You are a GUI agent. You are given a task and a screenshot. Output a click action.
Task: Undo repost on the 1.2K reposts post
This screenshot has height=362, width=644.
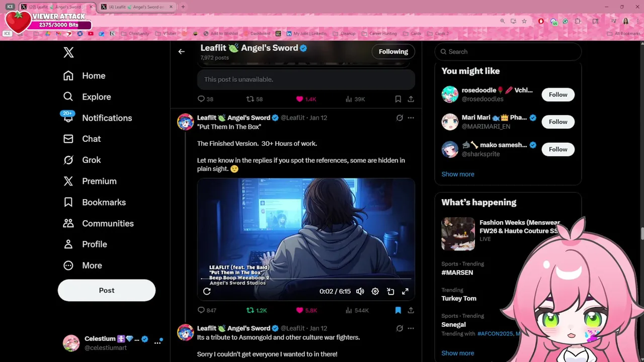coord(257,310)
